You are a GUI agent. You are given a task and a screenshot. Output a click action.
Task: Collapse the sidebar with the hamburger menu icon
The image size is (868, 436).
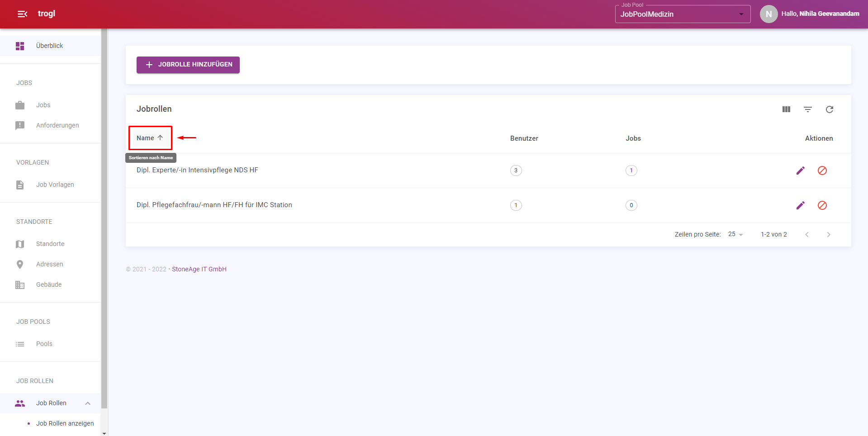(x=23, y=14)
